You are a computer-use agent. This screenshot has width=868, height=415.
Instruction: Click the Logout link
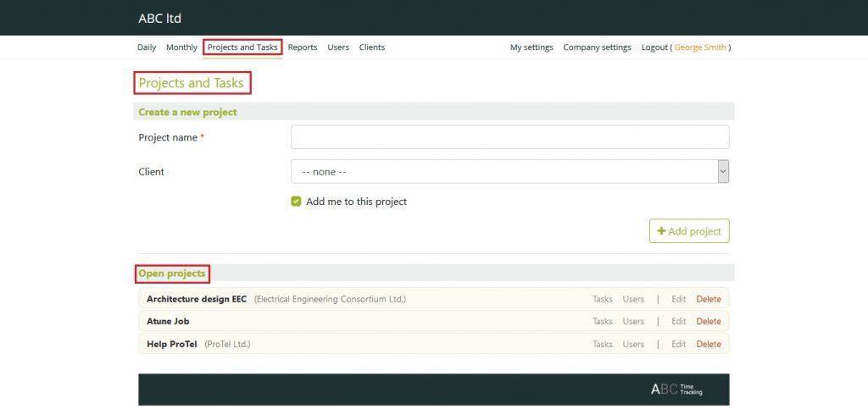click(x=655, y=47)
